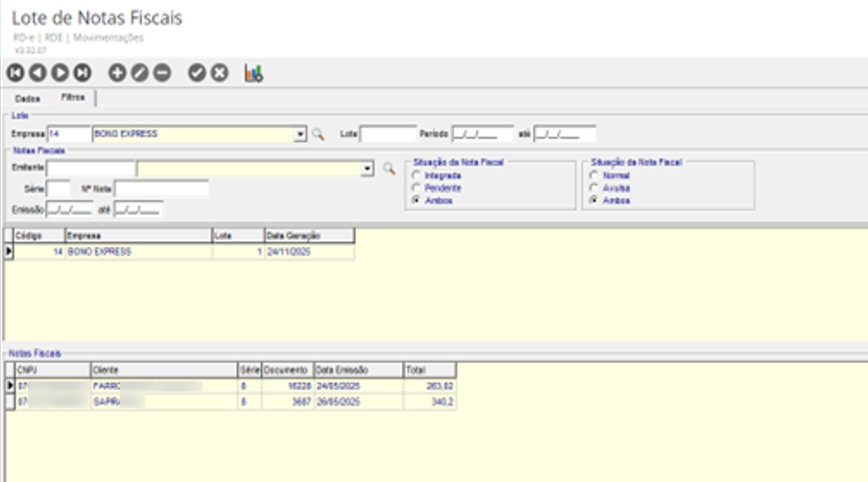Screen dimensions: 868x482
Task: Click emission date 26/05/2025 cell
Action: click(359, 402)
